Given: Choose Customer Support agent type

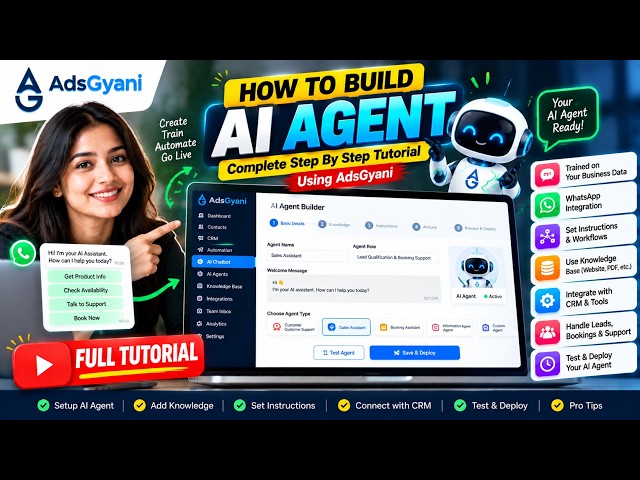Looking at the screenshot, I should click(293, 327).
